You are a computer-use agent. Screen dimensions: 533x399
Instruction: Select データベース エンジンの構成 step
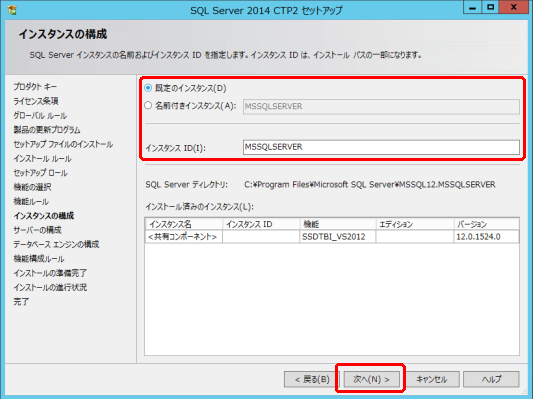pos(56,244)
